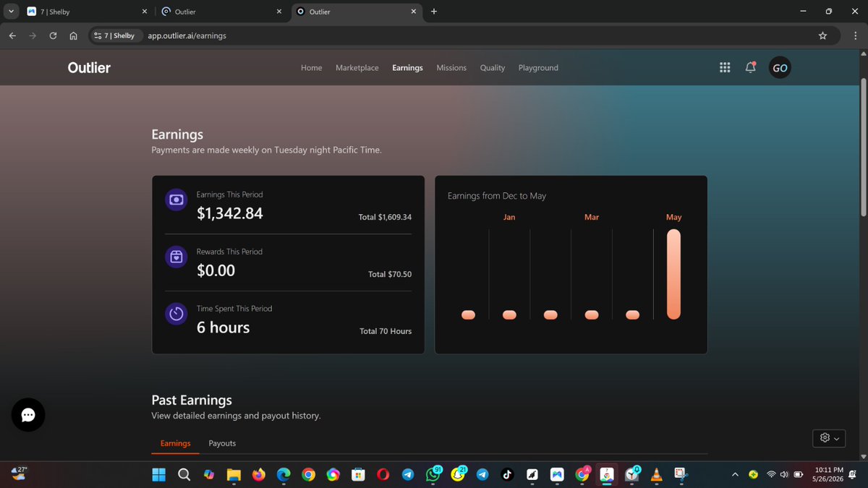The height and width of the screenshot is (488, 868).
Task: Close the 7 | Shelby tab
Action: coord(145,12)
